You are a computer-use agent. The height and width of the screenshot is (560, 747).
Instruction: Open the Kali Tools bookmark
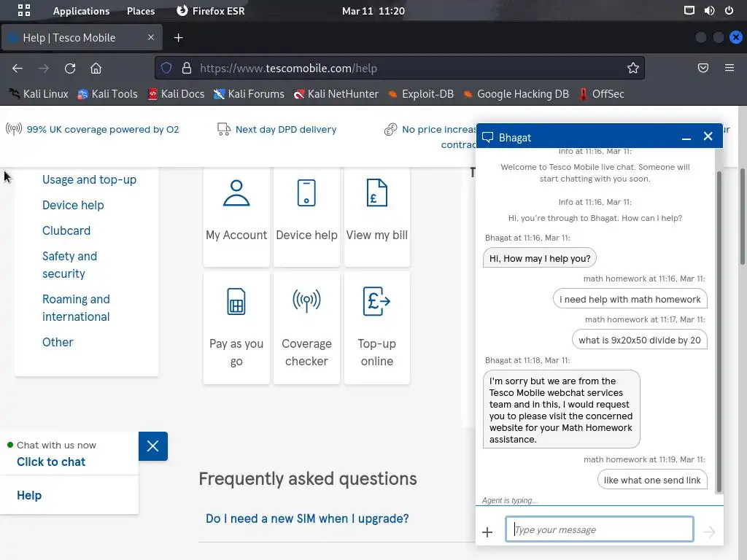pyautogui.click(x=108, y=94)
